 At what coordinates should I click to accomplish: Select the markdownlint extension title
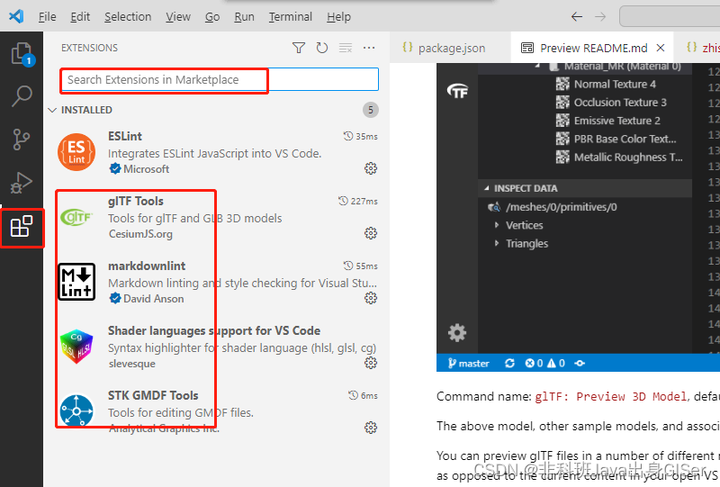(146, 266)
